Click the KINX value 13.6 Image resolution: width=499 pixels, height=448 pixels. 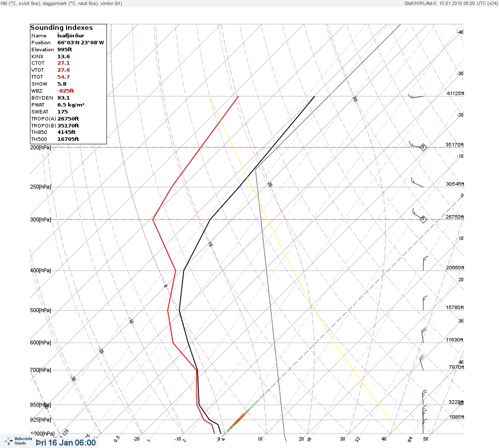pos(64,57)
